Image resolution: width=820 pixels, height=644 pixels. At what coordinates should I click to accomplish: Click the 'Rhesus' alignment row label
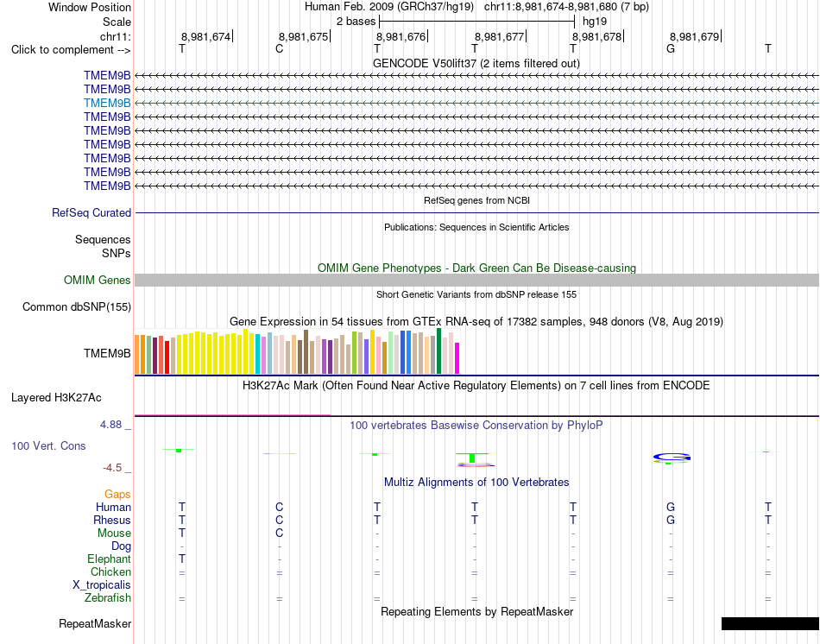(x=112, y=520)
